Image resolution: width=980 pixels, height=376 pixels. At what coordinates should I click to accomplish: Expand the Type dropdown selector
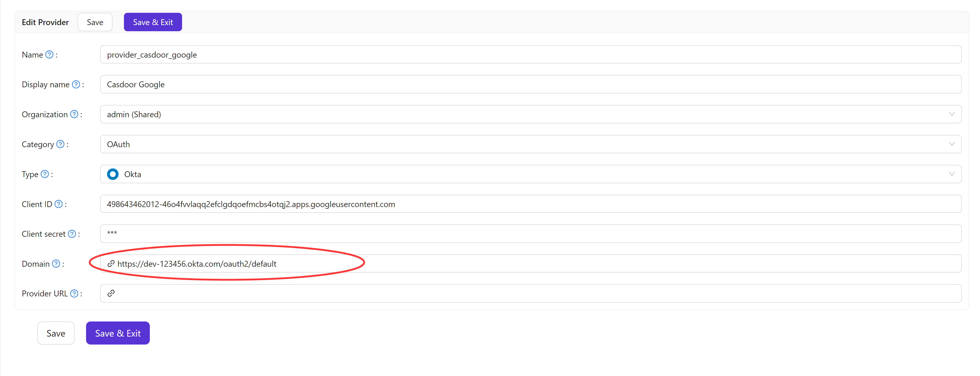(952, 174)
